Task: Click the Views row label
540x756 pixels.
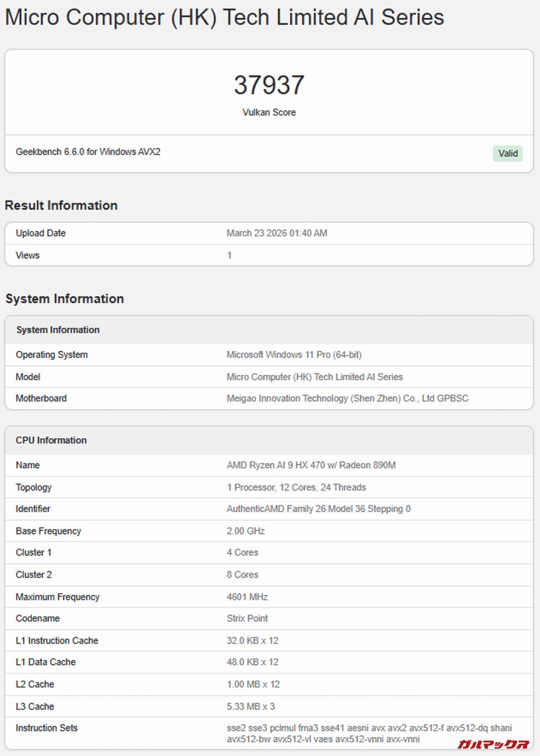Action: click(x=27, y=255)
